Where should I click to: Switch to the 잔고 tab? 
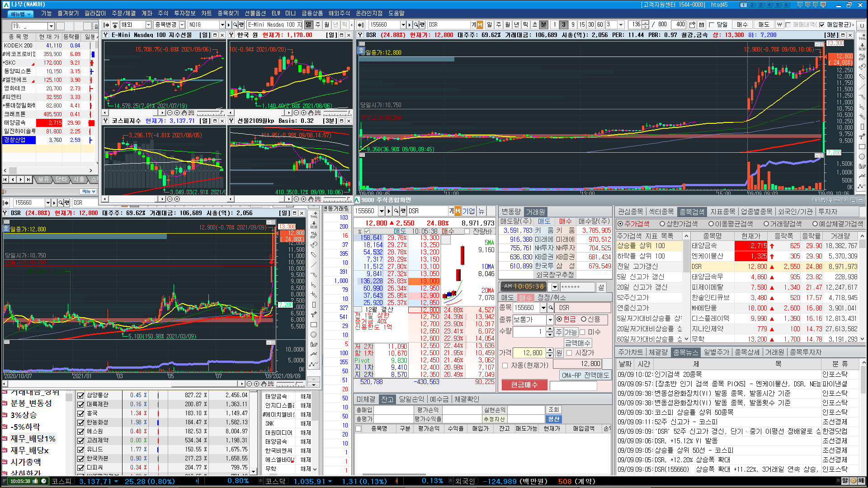387,399
